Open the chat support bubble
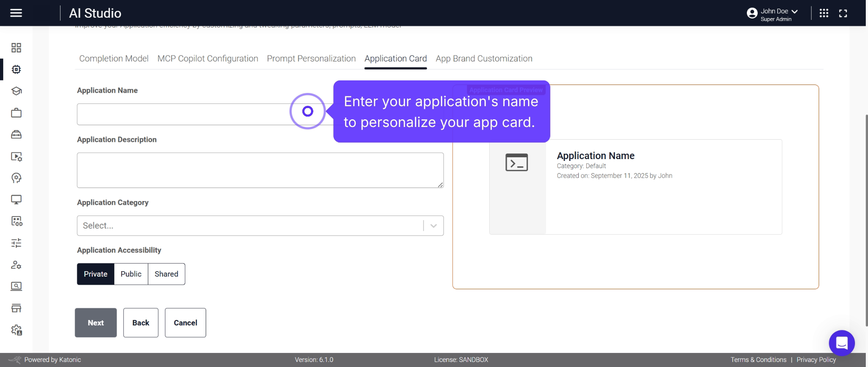 [x=841, y=343]
